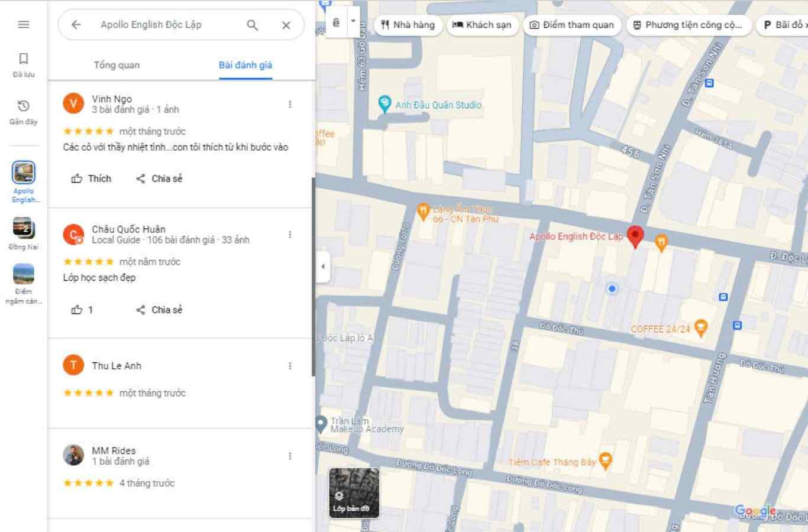
Task: Click the search magnifier icon
Action: 252,25
